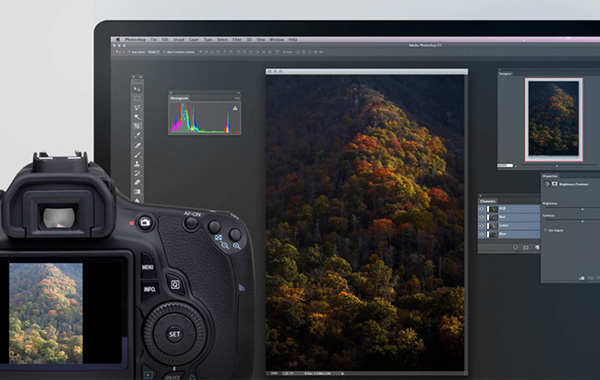The image size is (600, 380).
Task: Collapse the Histogram panel with double arrows
Action: (x=238, y=93)
